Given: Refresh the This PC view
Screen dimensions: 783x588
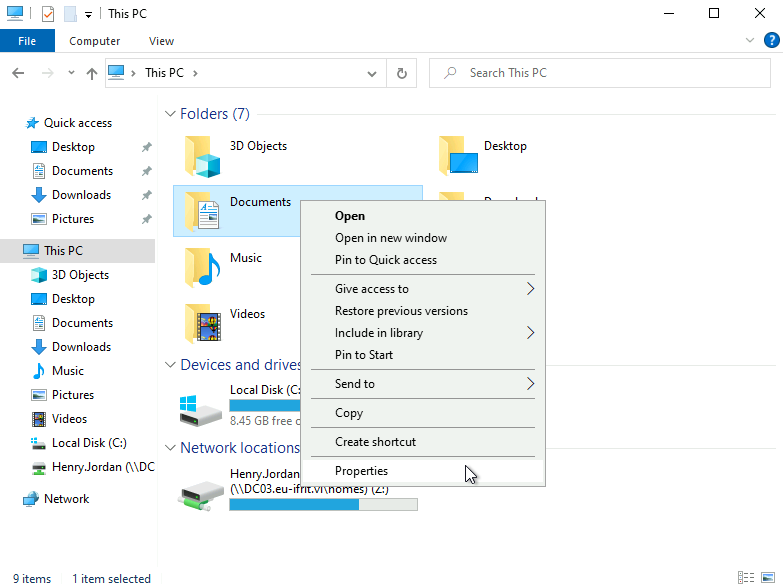Looking at the screenshot, I should point(401,73).
